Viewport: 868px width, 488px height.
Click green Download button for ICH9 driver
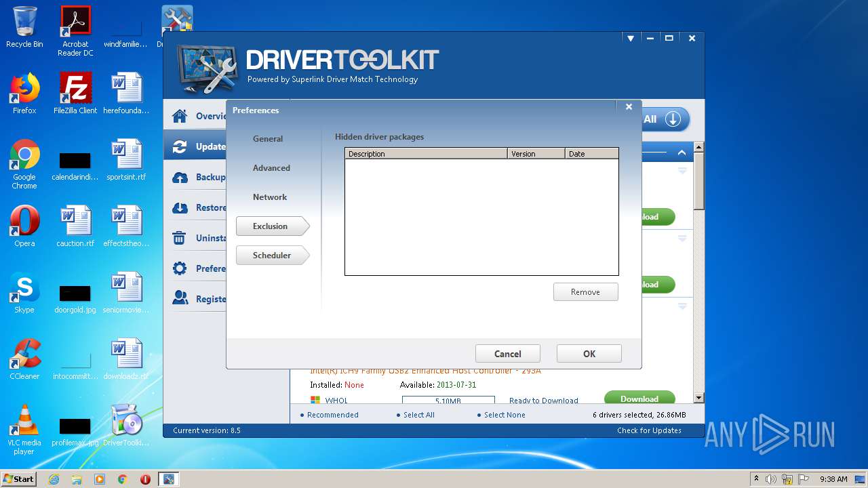[x=639, y=398]
